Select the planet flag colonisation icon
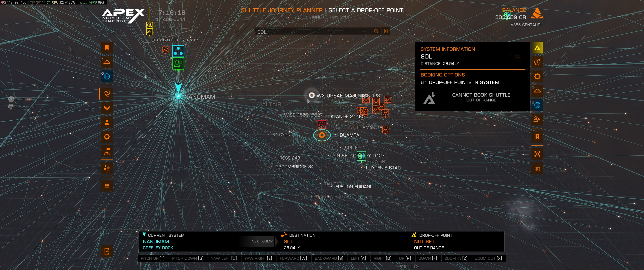The height and width of the screenshot is (270, 644). (107, 151)
